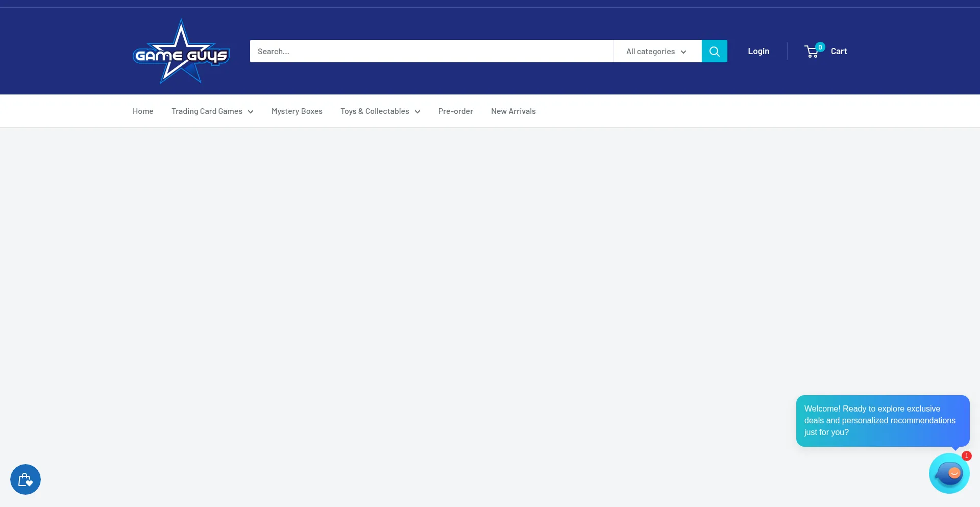The width and height of the screenshot is (980, 507).
Task: Expand the Trading Card Games chevron arrow
Action: coord(251,112)
